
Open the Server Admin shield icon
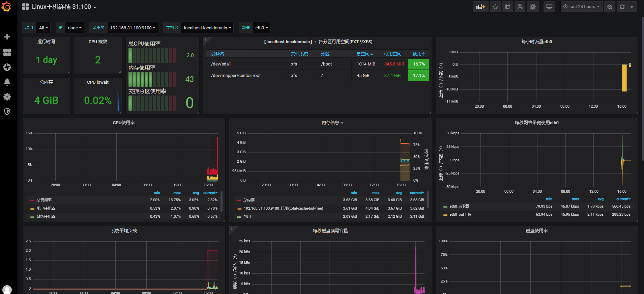point(7,112)
